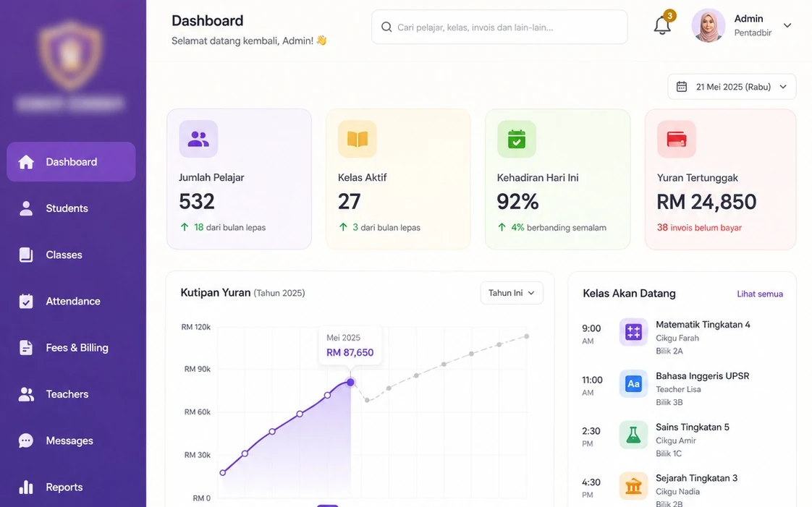This screenshot has width=812, height=507.
Task: Expand the Admin account menu chevron
Action: 787,25
